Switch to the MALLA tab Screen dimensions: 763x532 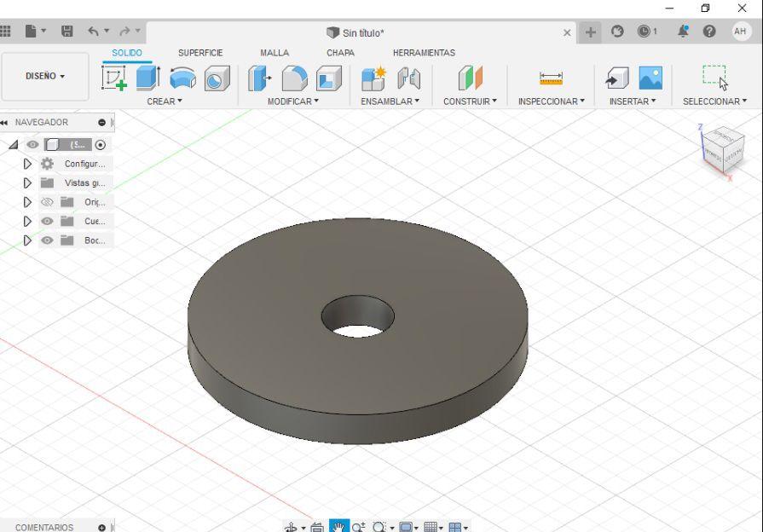tap(275, 53)
